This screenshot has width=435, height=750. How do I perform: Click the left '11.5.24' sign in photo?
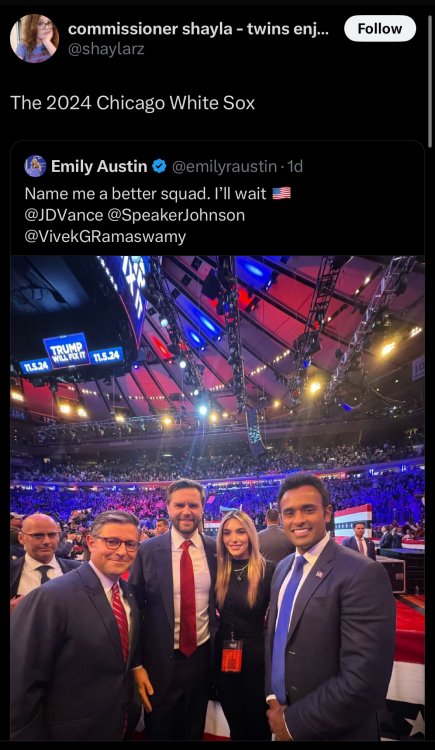click(x=35, y=366)
